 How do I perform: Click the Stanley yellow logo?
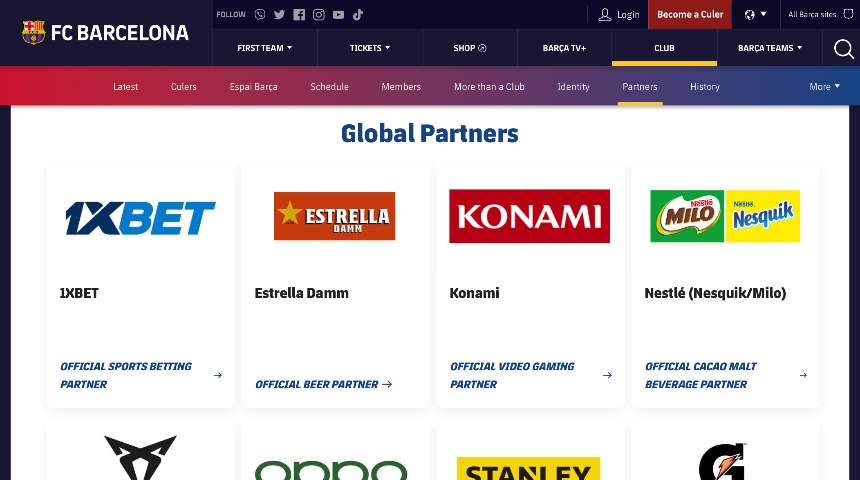click(x=528, y=468)
